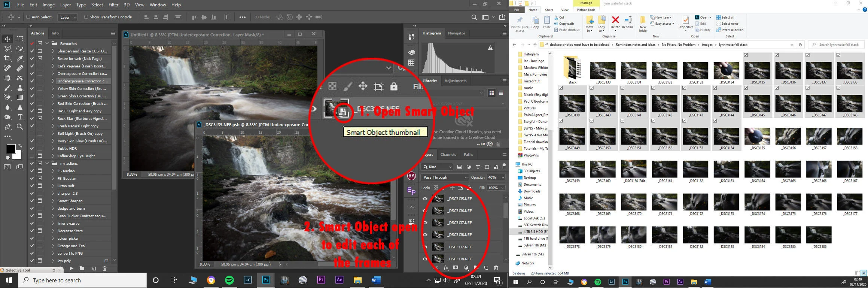Image resolution: width=868 pixels, height=288 pixels.
Task: Add layer style via the fx icon
Action: [446, 268]
